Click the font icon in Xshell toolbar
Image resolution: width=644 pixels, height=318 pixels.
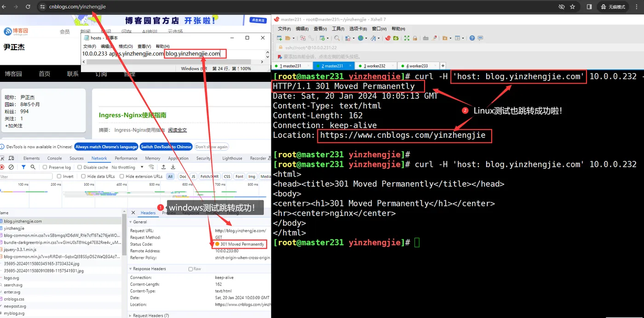(x=373, y=38)
